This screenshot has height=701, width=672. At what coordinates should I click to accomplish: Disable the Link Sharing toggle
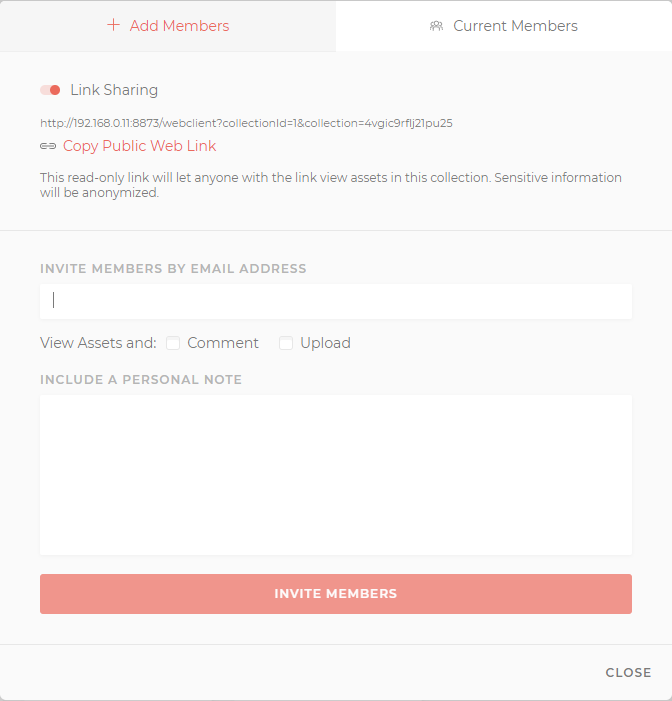point(50,90)
